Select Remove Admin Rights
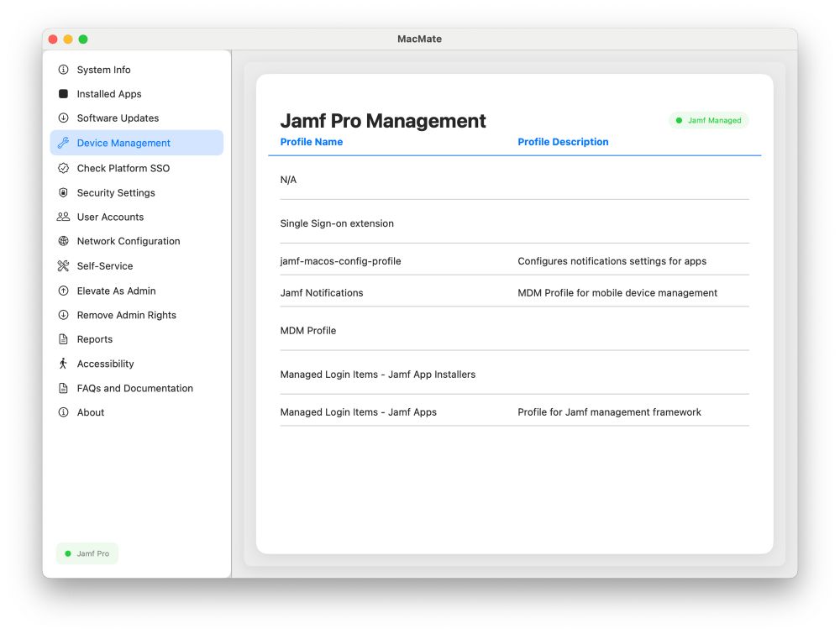 pyautogui.click(x=137, y=315)
